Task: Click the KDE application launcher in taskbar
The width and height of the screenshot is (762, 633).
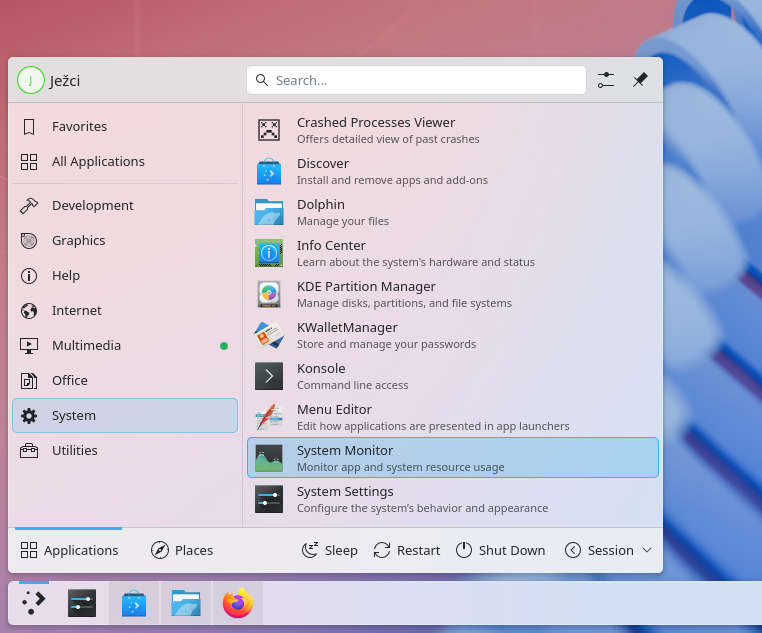Action: 34,603
